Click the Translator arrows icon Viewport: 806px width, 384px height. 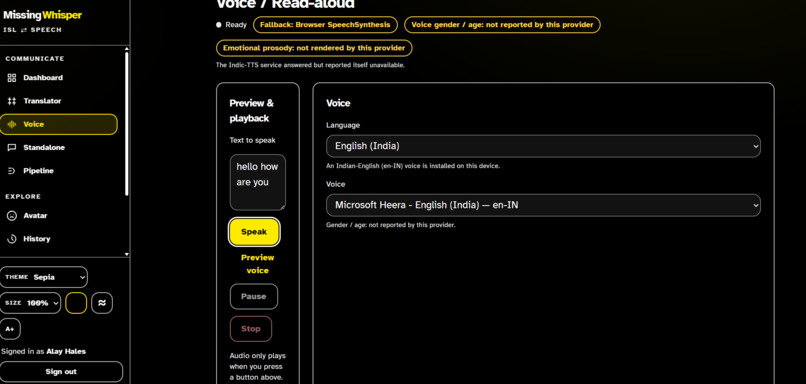(12, 101)
